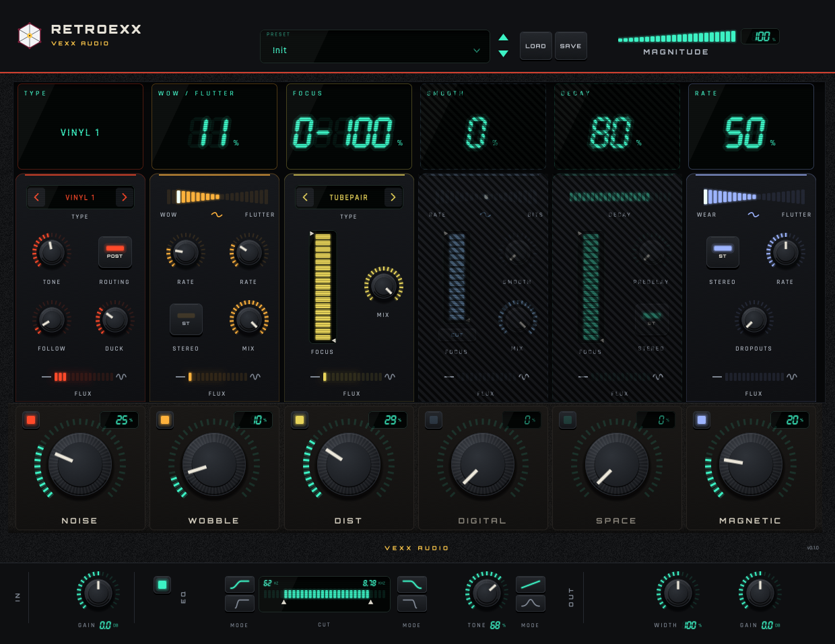The height and width of the screenshot is (644, 835).
Task: Enable the Digital module power button
Action: tap(434, 420)
